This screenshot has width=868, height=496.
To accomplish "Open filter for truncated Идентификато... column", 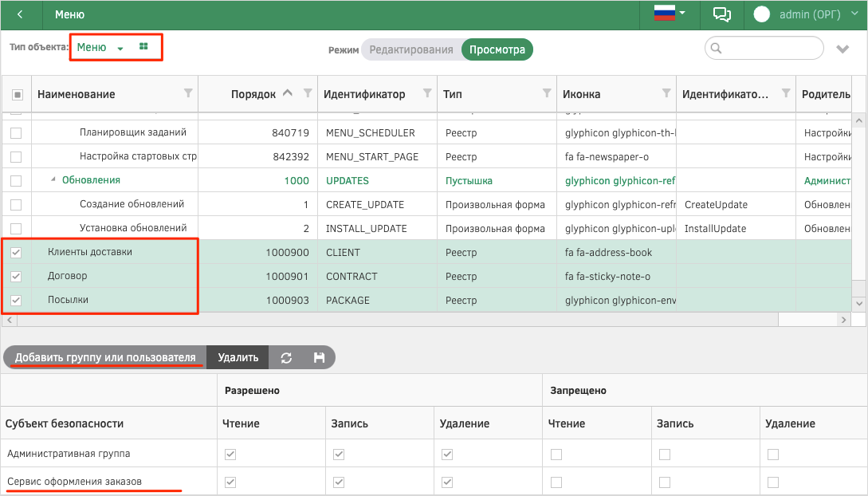I will coord(786,93).
